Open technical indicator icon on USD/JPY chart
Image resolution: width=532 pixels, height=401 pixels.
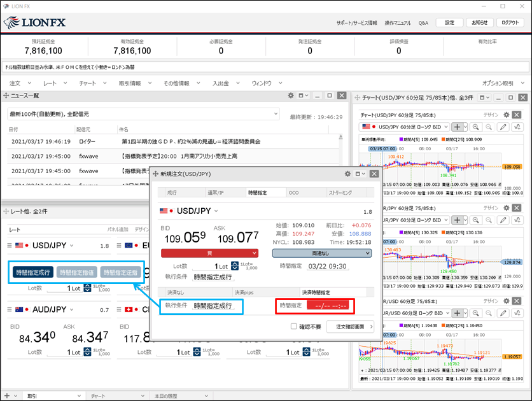point(517,127)
